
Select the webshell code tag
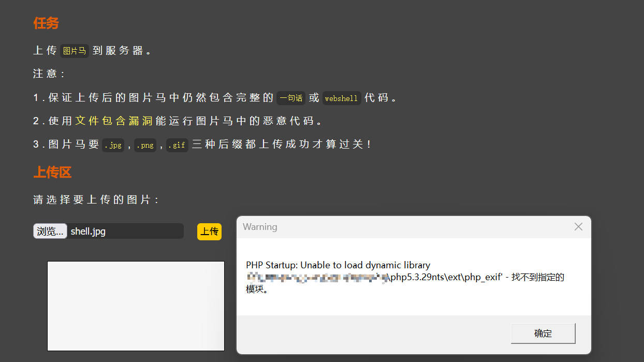pyautogui.click(x=341, y=98)
